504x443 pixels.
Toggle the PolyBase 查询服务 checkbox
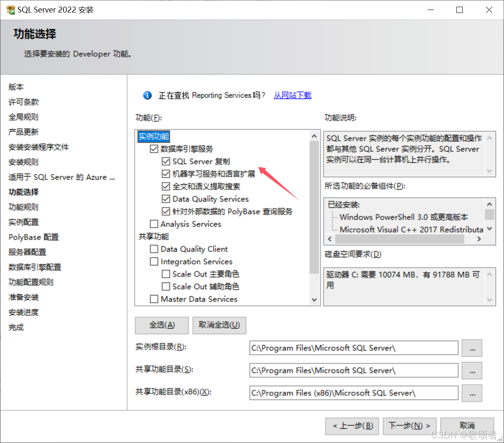tap(166, 211)
